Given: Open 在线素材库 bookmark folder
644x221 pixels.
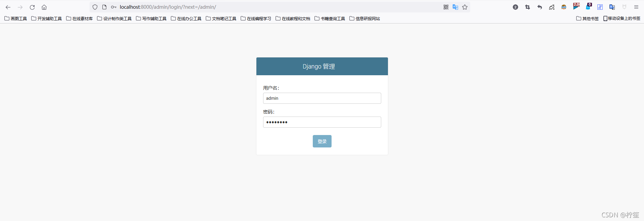Looking at the screenshot, I should tap(80, 18).
